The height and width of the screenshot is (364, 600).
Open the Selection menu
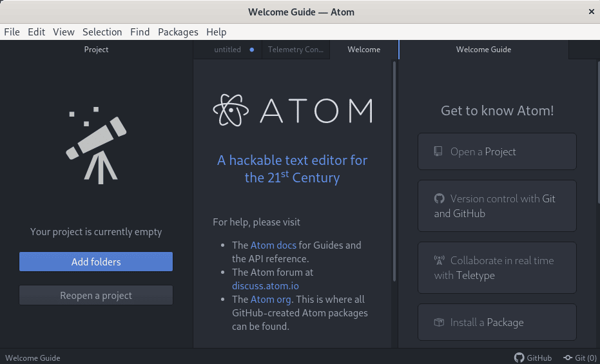[102, 32]
